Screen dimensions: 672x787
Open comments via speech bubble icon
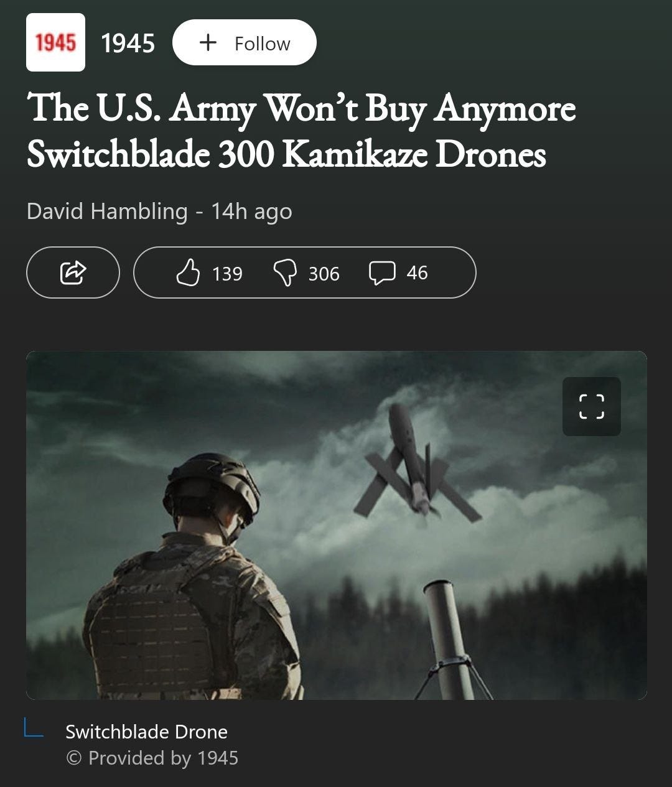pos(382,273)
